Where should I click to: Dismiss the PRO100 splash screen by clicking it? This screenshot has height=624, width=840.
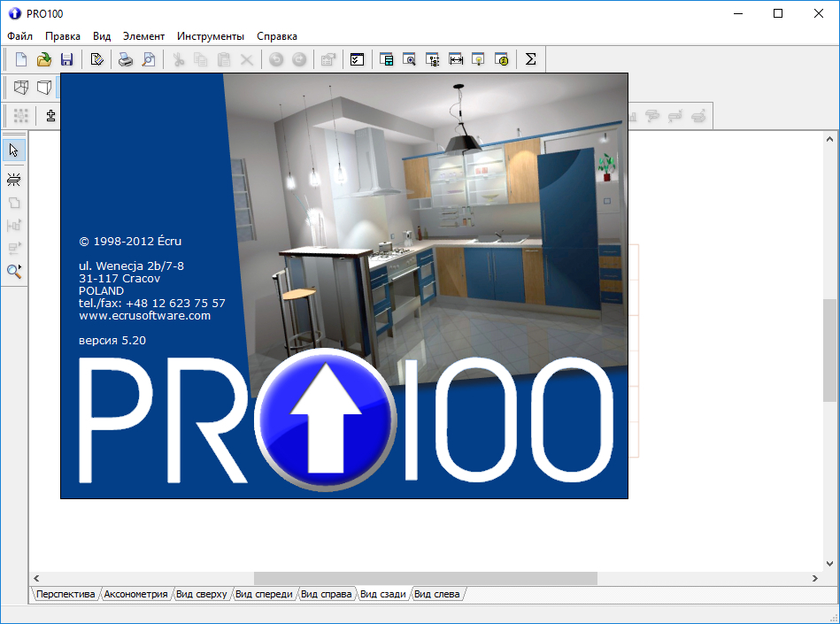[343, 286]
